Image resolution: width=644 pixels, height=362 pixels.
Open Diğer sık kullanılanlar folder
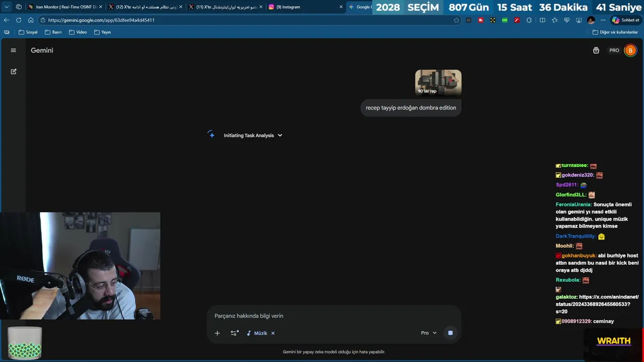616,32
